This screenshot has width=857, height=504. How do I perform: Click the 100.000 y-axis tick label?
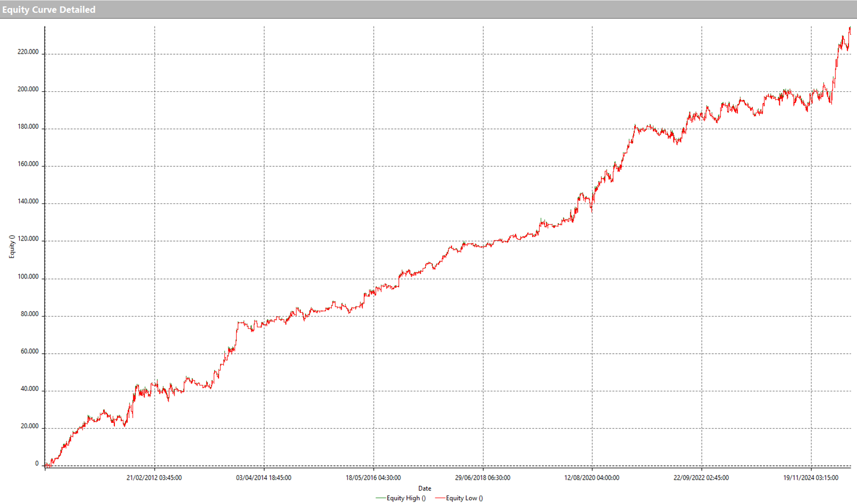click(28, 277)
